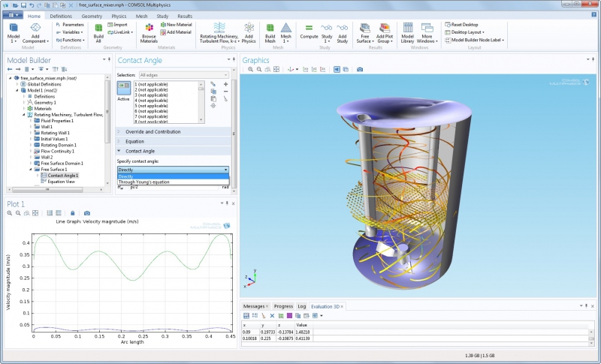
Task: Switch to the Results ribbon tab
Action: point(185,16)
